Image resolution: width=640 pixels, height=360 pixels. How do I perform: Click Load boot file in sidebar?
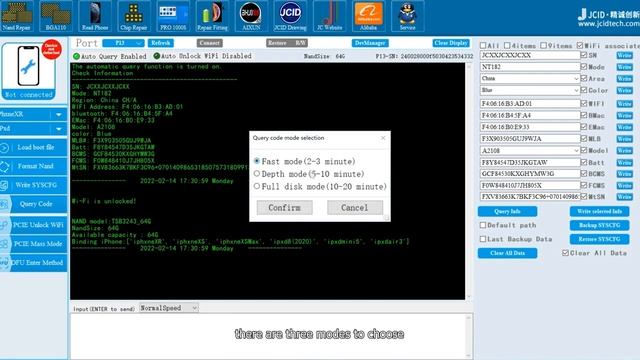pos(33,147)
